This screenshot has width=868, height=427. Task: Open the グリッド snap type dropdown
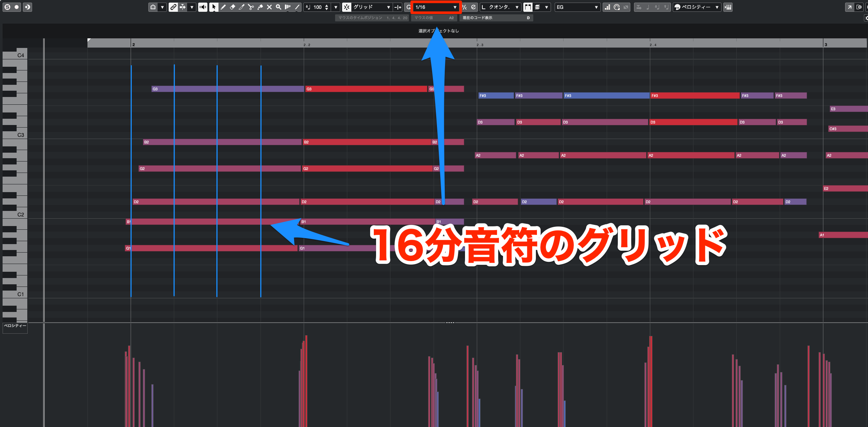[371, 7]
